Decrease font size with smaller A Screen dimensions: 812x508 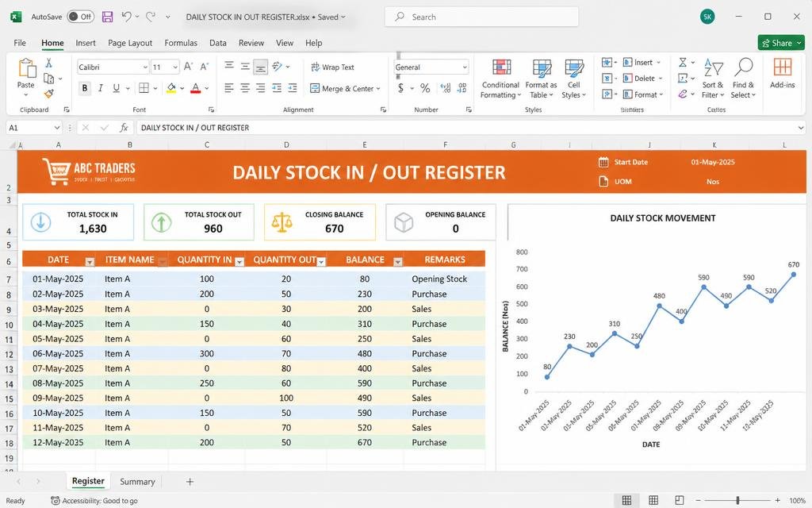tap(204, 67)
